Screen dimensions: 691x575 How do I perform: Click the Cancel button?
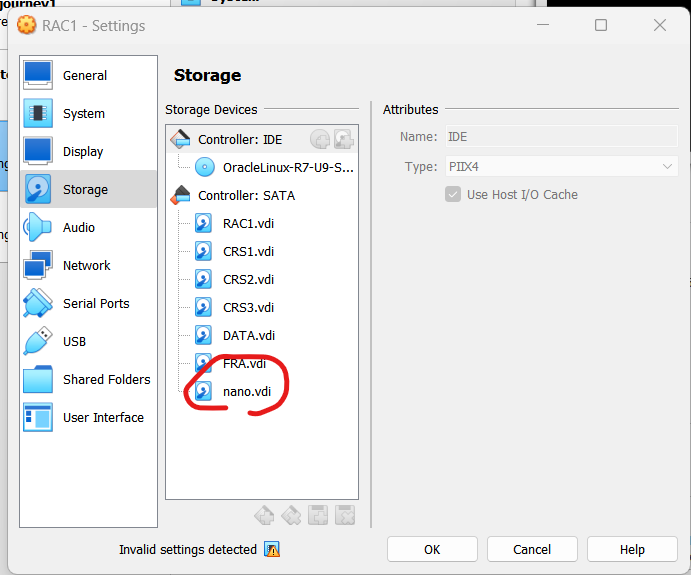point(532,549)
